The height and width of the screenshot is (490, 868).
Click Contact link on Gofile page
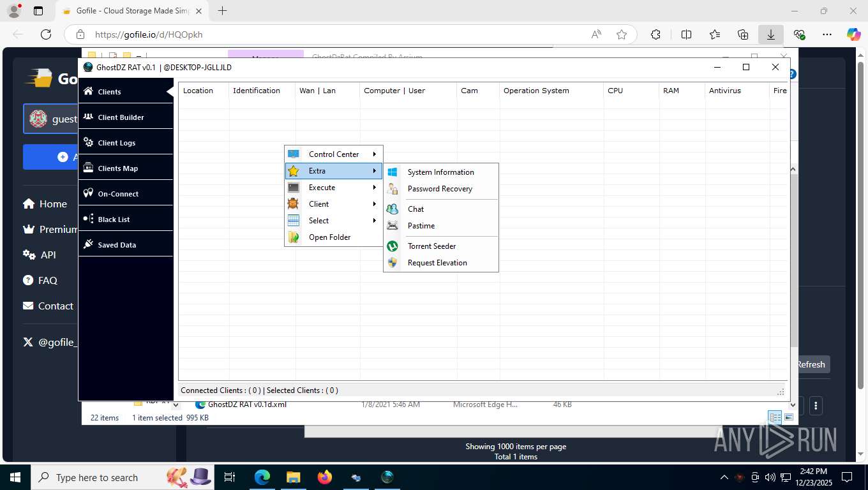click(x=48, y=306)
